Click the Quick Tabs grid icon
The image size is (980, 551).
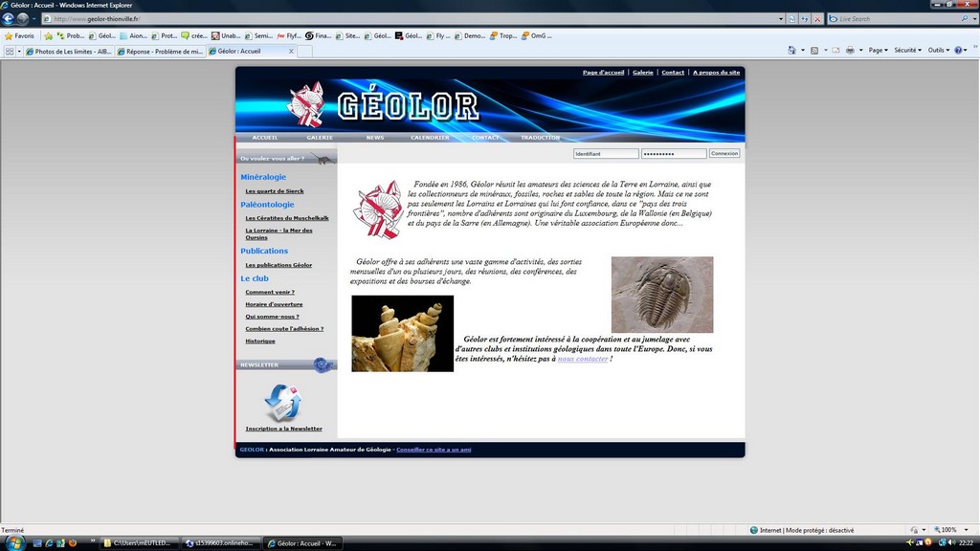[10, 52]
